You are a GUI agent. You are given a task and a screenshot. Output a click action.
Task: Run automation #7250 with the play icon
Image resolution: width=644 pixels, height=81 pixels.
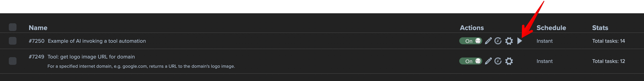point(520,41)
